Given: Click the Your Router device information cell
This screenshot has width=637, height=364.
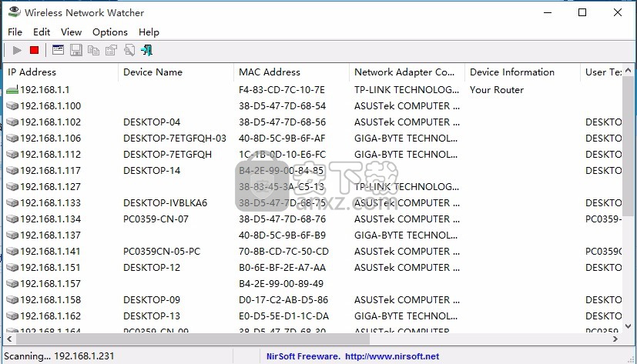Looking at the screenshot, I should 497,90.
